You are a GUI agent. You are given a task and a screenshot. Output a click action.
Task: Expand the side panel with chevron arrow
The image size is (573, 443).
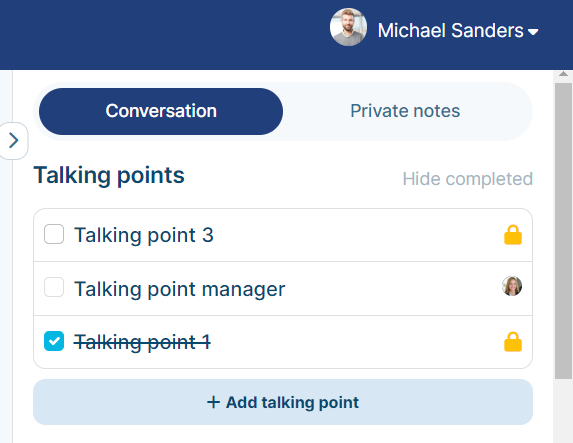14,141
